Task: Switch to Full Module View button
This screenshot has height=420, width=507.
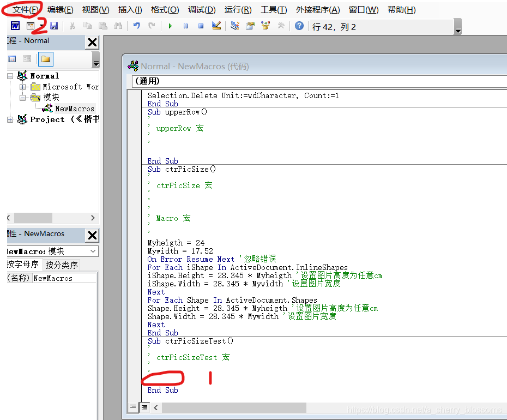Action: (144, 407)
